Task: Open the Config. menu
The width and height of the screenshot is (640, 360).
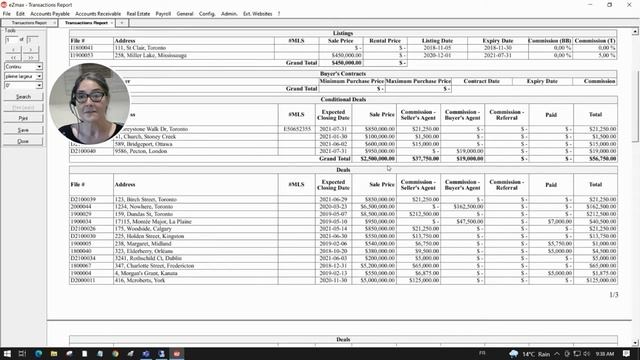Action: pyautogui.click(x=207, y=13)
